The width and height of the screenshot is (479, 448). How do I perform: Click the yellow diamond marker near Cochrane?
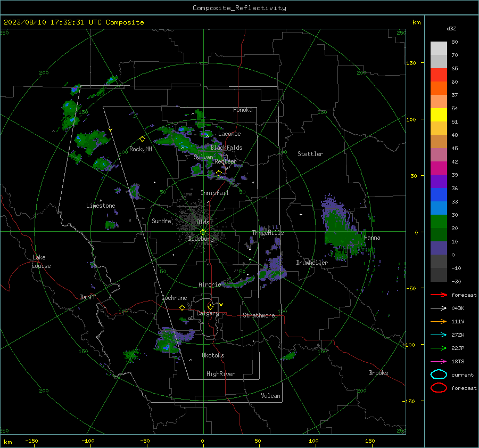tap(182, 307)
